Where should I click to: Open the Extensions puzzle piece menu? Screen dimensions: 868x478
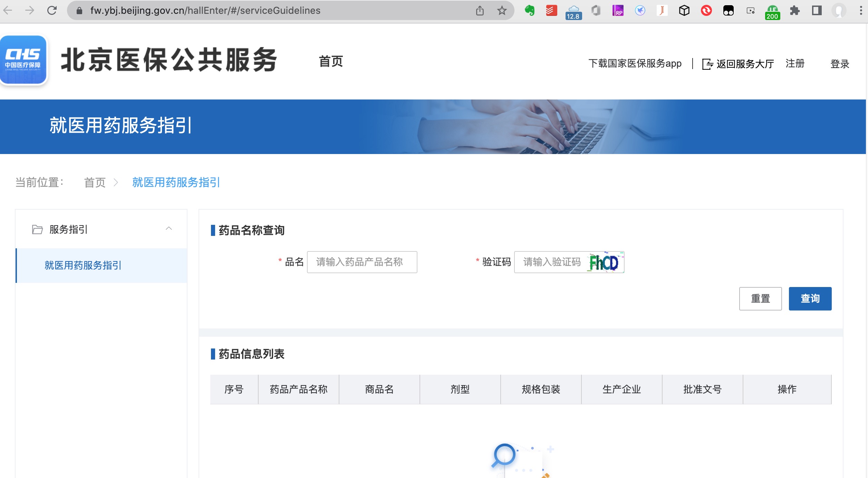(794, 10)
